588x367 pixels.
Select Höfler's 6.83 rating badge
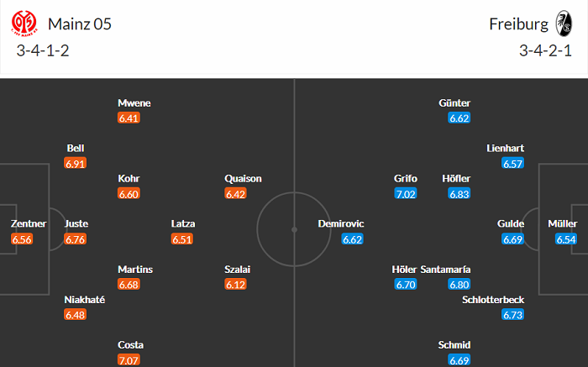pyautogui.click(x=459, y=194)
